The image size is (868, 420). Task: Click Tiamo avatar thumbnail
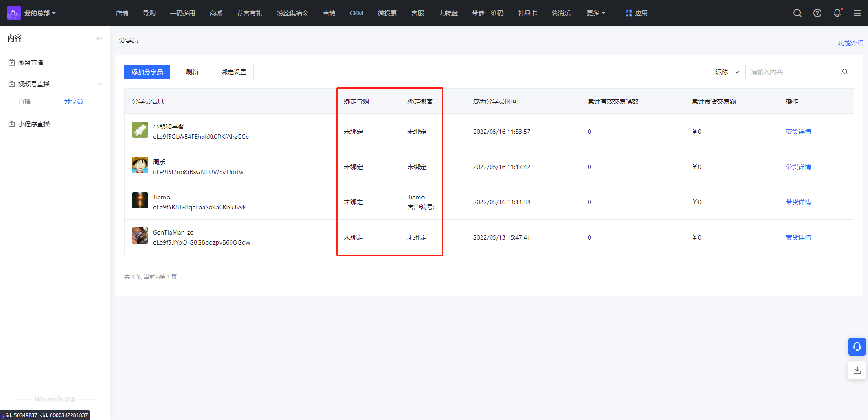pyautogui.click(x=140, y=200)
